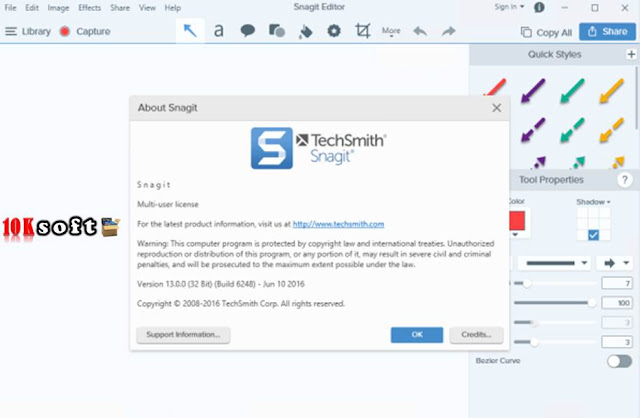Viewport: 640px width, 418px height.
Task: Undo the last action
Action: 420,31
